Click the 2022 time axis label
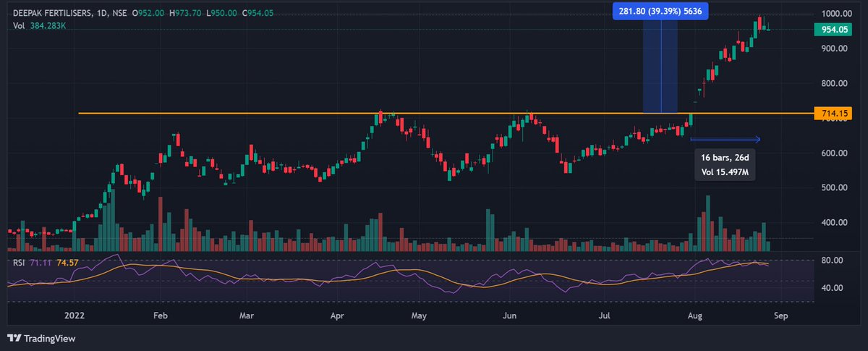Viewport: 868px width, 351px height. coord(75,316)
